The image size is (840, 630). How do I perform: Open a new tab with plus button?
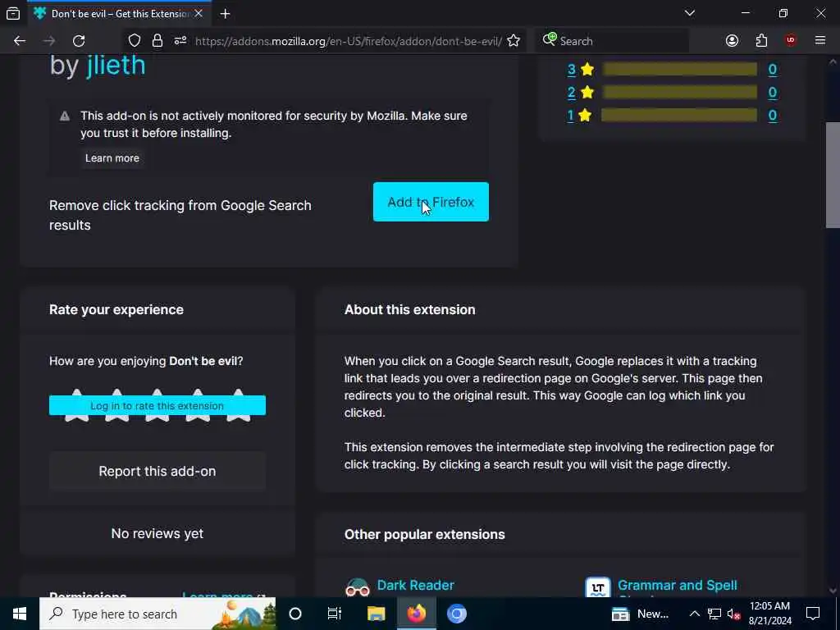click(225, 14)
